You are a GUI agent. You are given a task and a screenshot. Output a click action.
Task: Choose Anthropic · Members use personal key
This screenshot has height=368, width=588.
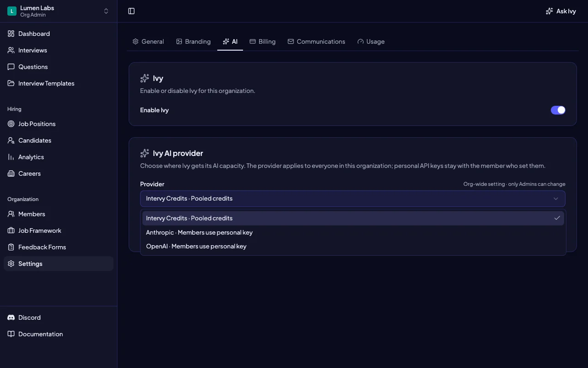pyautogui.click(x=353, y=232)
